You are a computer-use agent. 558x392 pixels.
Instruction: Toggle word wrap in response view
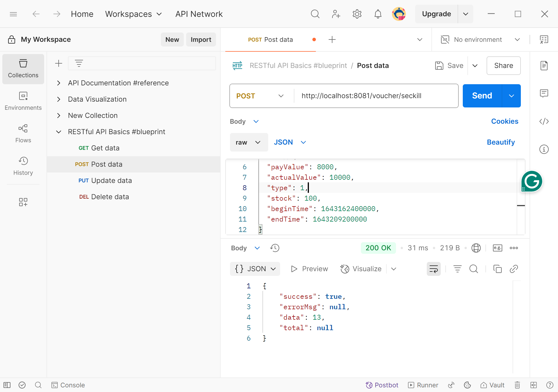[433, 269]
